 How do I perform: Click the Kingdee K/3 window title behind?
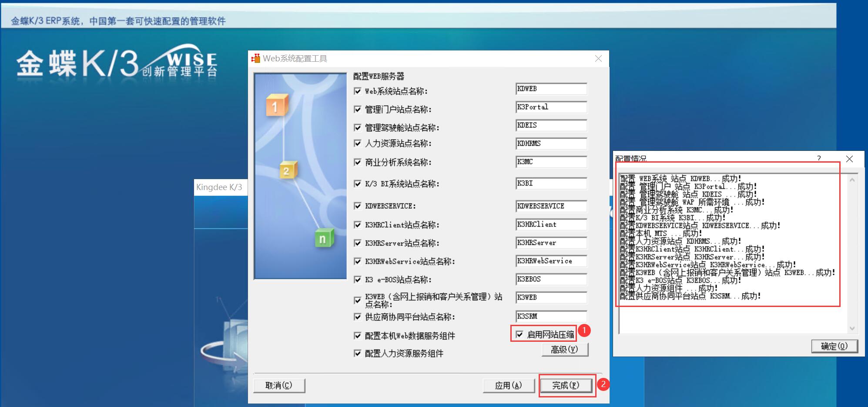point(219,187)
